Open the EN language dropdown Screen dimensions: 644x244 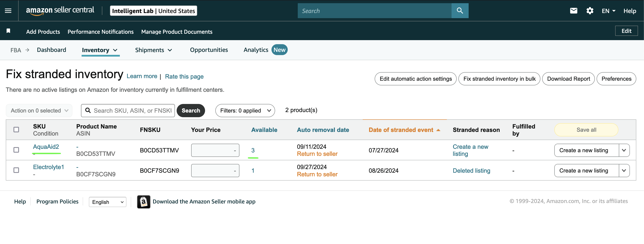pos(609,11)
